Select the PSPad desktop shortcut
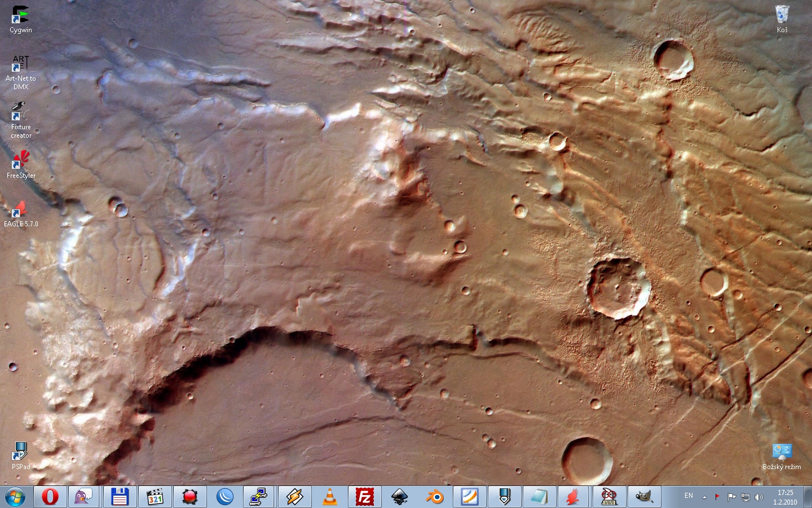 20,456
